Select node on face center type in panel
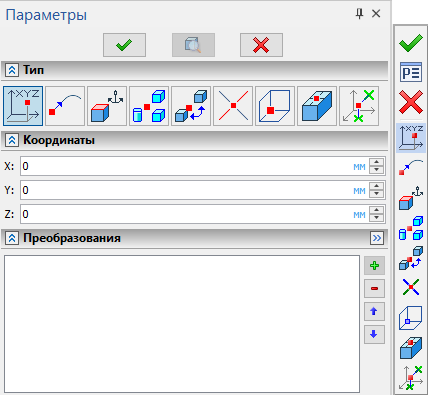This screenshot has width=428, height=395. click(x=317, y=106)
